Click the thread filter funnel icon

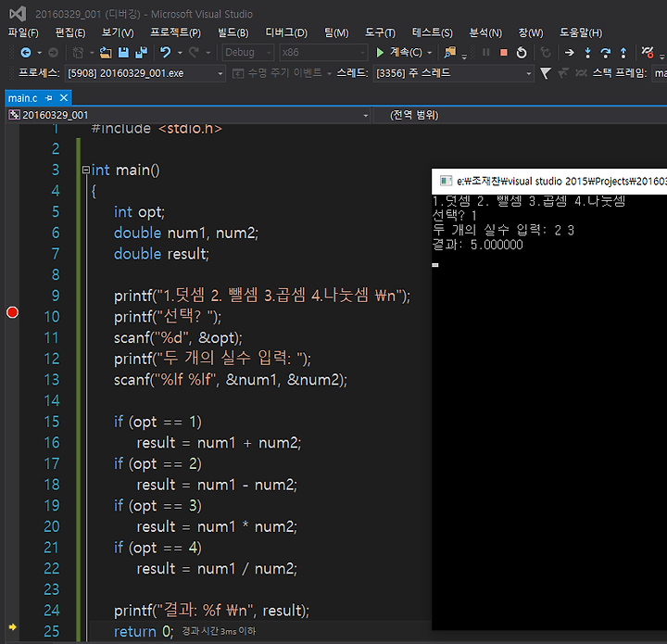point(546,73)
